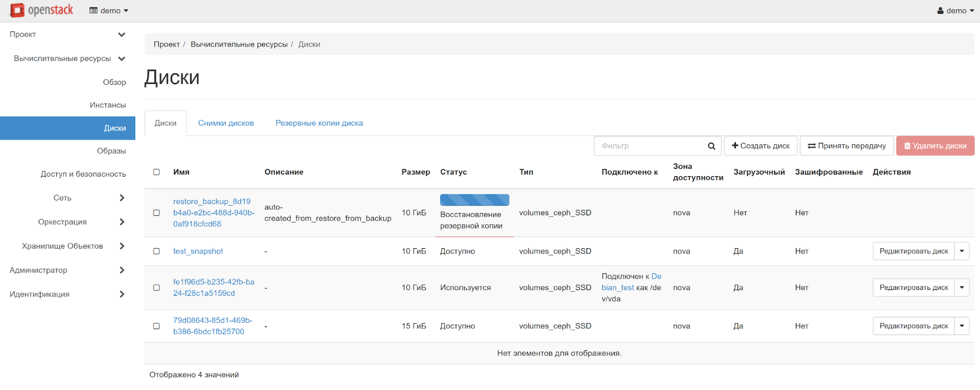Click Редактировать диск for fe1f96d5 disk

[x=914, y=287]
